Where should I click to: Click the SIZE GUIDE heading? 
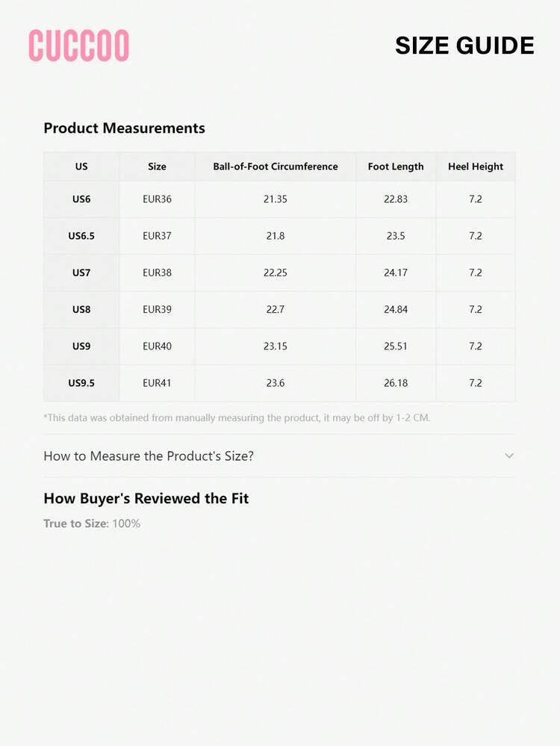click(x=464, y=46)
